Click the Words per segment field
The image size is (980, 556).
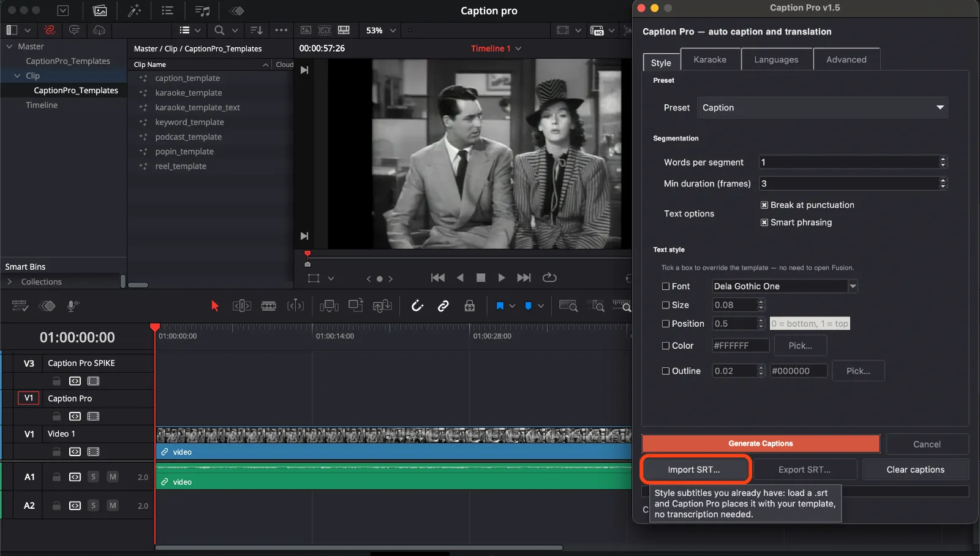click(x=853, y=162)
